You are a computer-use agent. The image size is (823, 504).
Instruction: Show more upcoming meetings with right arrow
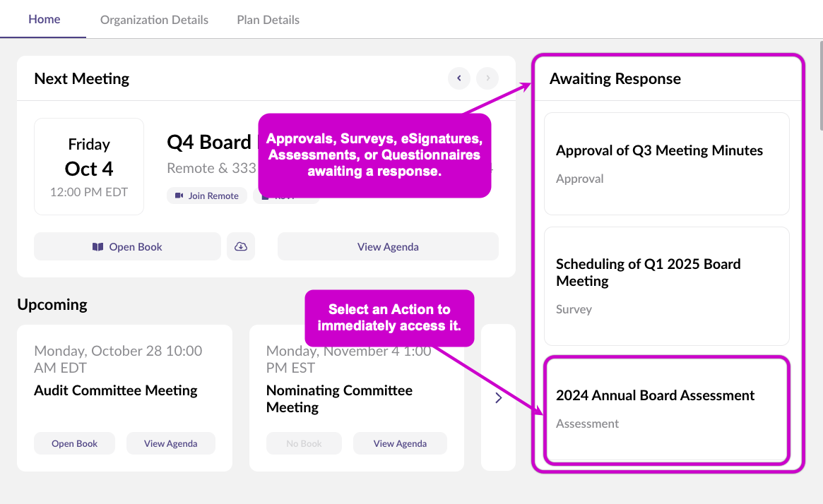[499, 398]
